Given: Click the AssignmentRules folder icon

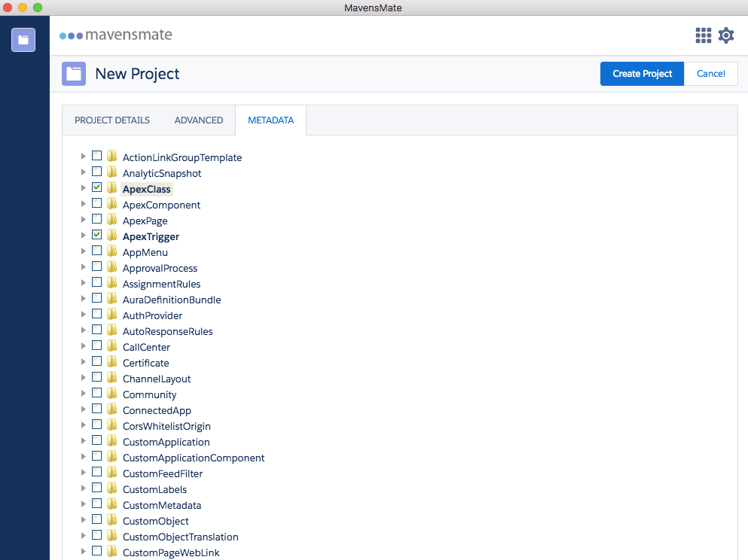Looking at the screenshot, I should pos(111,282).
